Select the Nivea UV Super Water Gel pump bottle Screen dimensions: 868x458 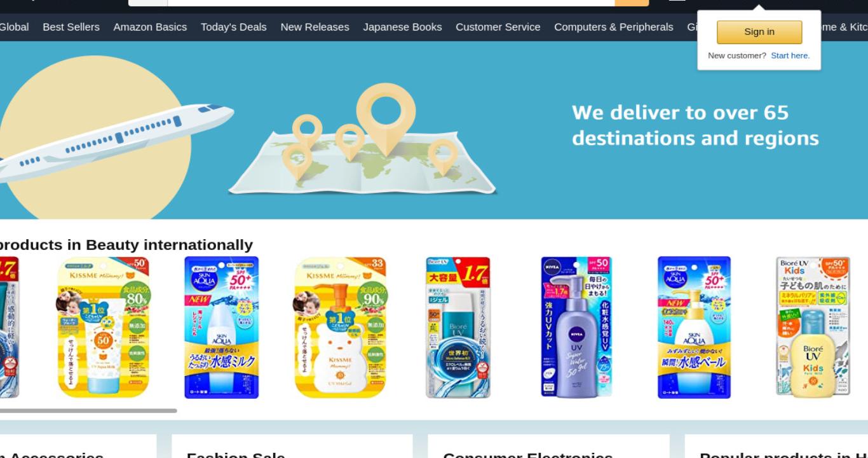576,328
